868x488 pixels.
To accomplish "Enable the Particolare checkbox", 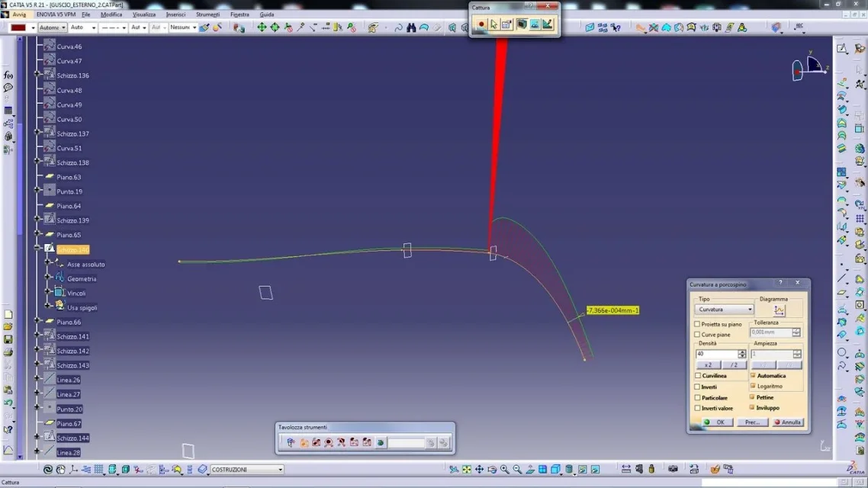I will (x=697, y=397).
